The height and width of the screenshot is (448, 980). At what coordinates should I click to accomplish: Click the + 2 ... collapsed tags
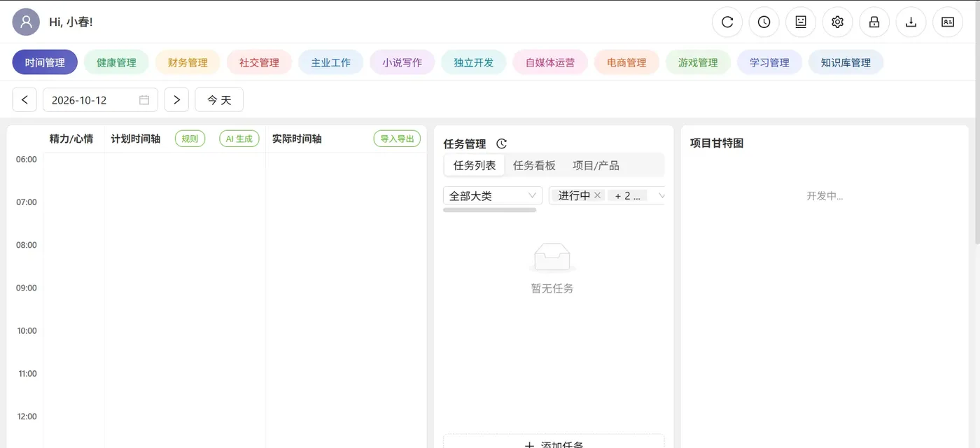(627, 195)
